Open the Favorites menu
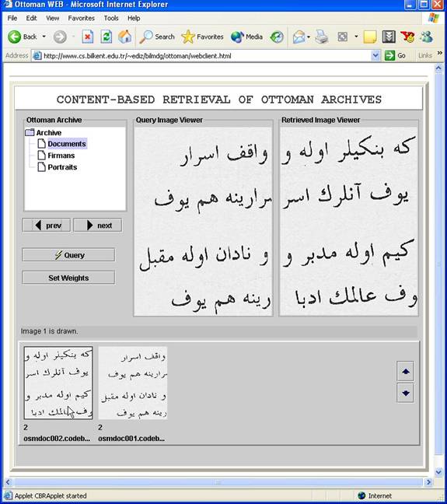The width and height of the screenshot is (447, 504). 82,19
